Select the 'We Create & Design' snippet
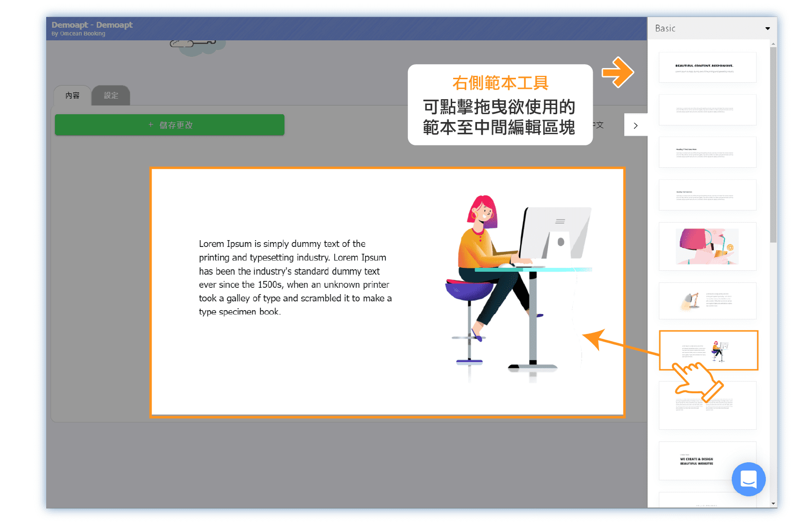 click(x=696, y=461)
